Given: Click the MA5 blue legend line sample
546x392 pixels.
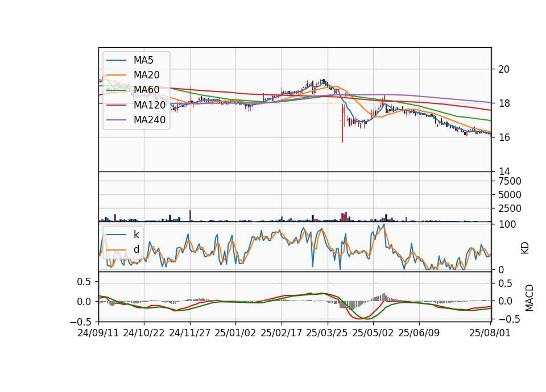Looking at the screenshot, I should (116, 60).
